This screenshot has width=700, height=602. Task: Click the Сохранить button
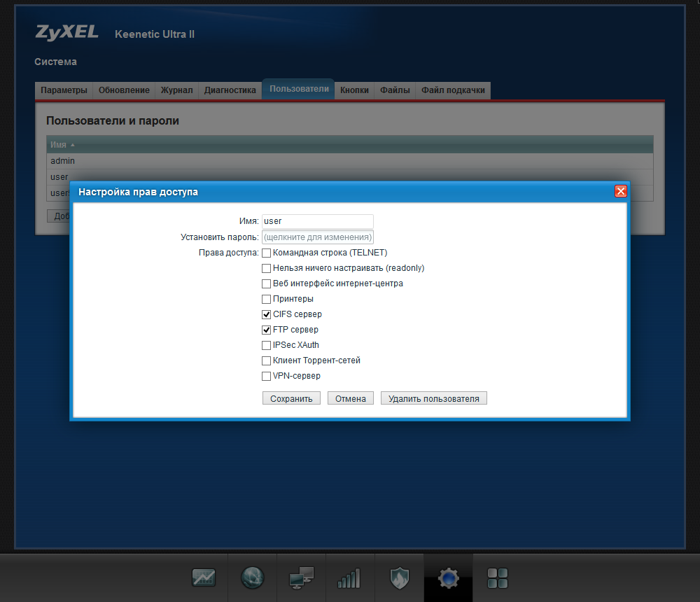[x=291, y=398]
